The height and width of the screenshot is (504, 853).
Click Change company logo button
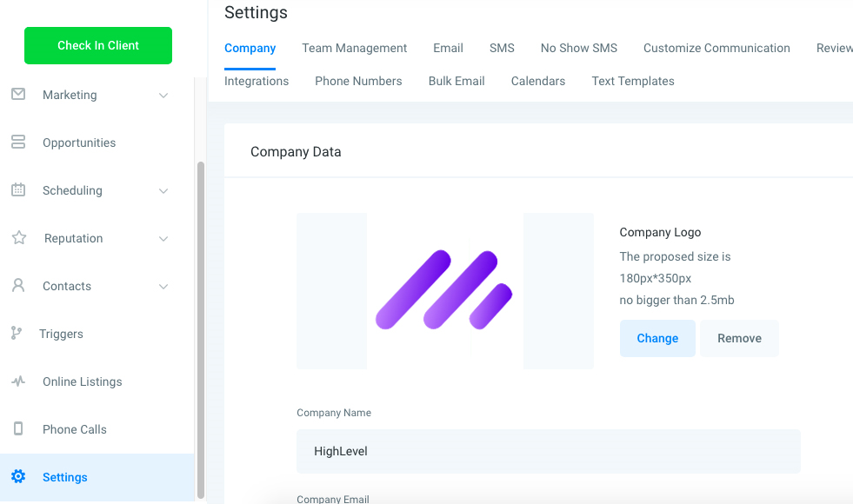pos(657,338)
